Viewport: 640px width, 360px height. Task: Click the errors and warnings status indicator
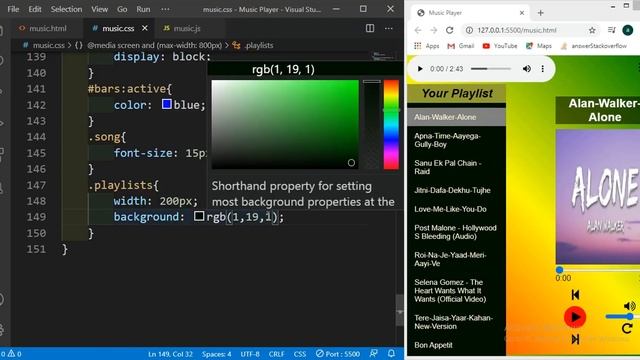click(11, 354)
